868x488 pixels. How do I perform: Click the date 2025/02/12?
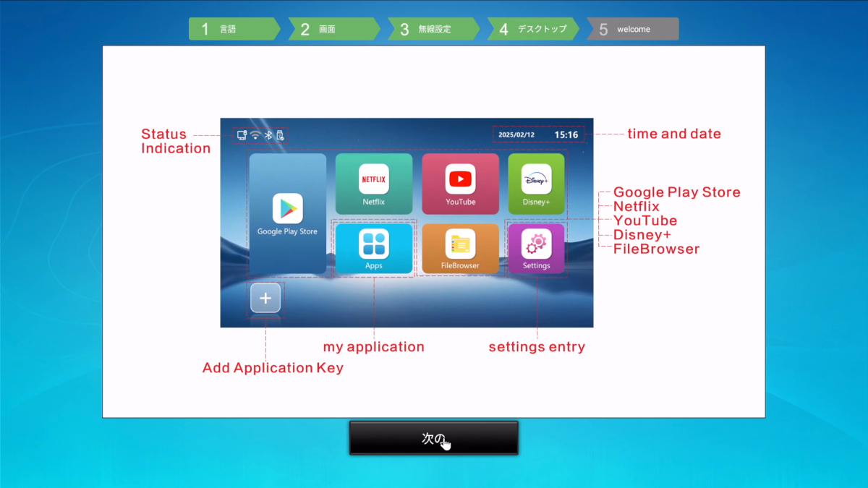coord(516,135)
